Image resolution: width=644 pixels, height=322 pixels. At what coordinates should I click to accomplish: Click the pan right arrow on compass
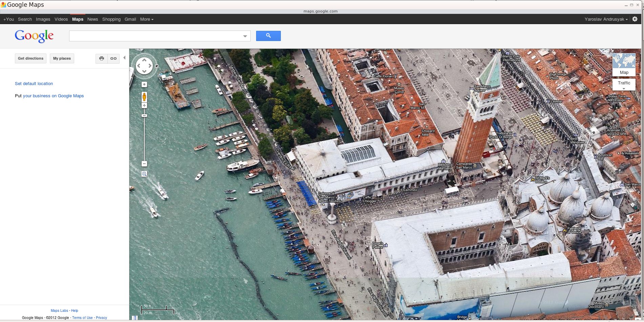click(150, 66)
